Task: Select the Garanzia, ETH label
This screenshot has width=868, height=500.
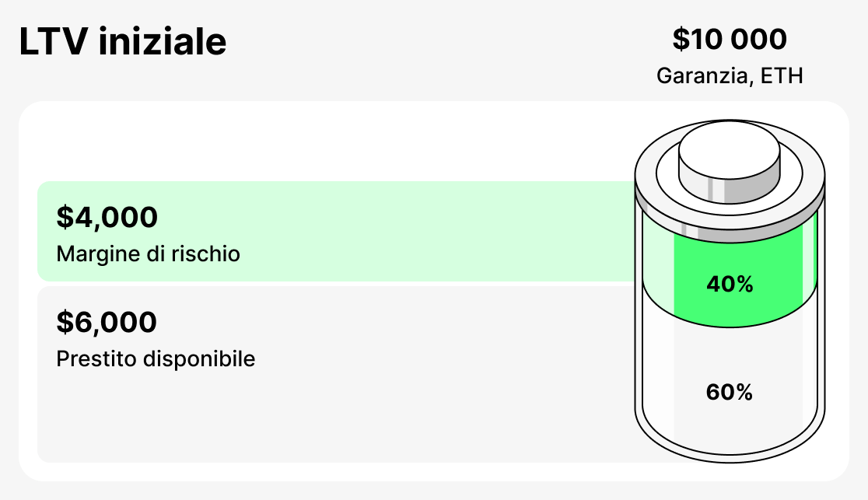Action: (x=730, y=76)
